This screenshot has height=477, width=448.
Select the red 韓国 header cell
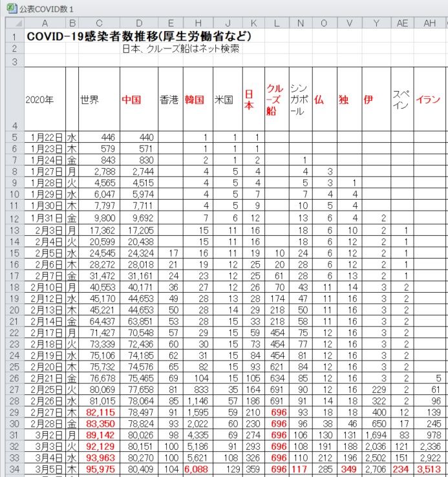pos(194,100)
